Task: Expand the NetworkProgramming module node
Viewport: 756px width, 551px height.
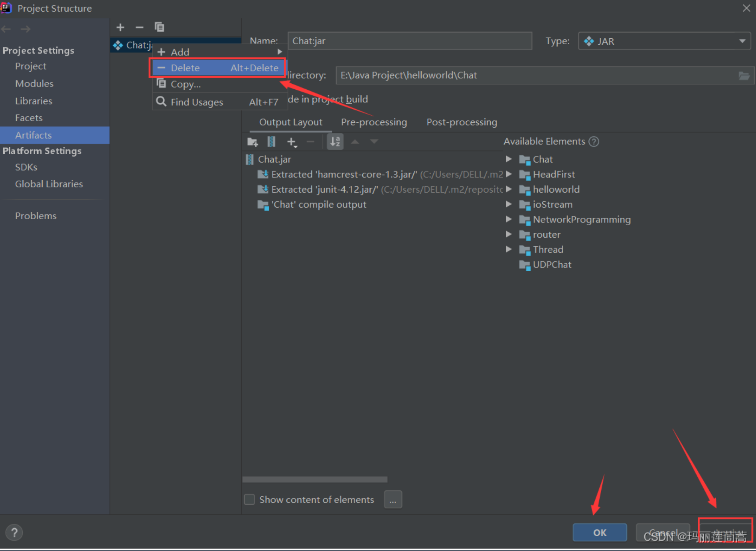Action: pyautogui.click(x=509, y=219)
